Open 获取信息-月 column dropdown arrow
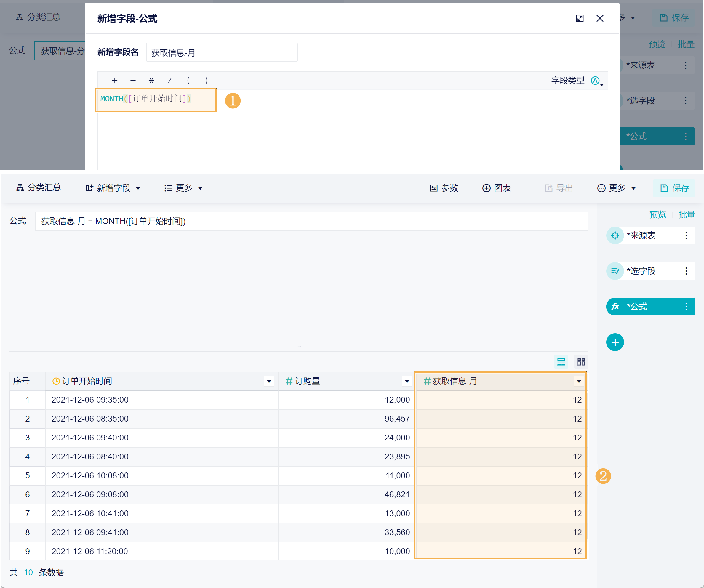704x588 pixels. [x=579, y=382]
